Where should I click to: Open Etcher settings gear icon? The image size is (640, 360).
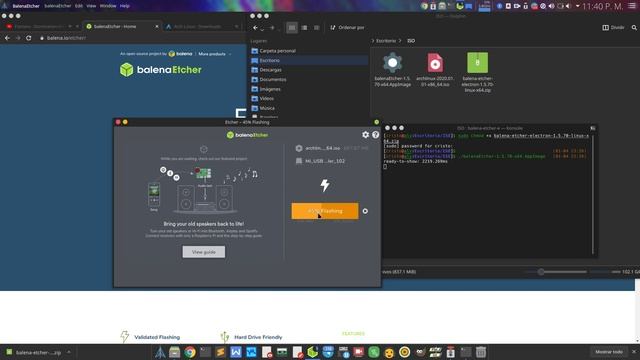[x=365, y=135]
